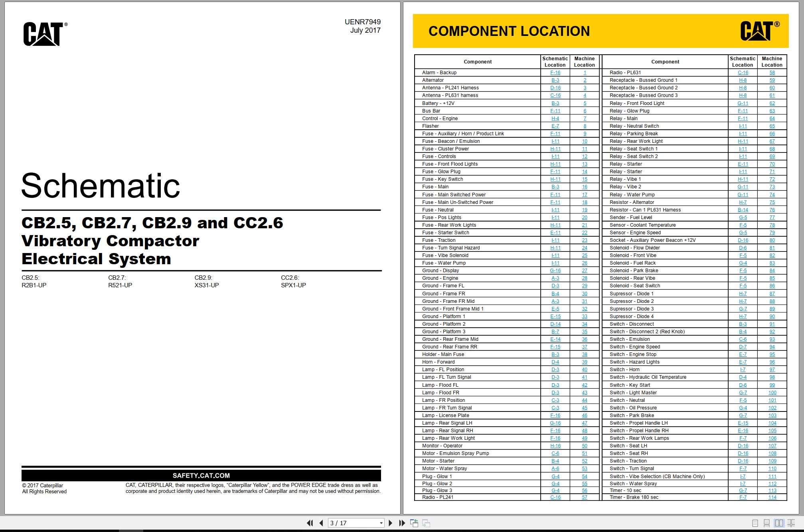Screen dimensions: 804x532
Task: Click the COMPONENT LOCATION heading
Action: (x=509, y=31)
